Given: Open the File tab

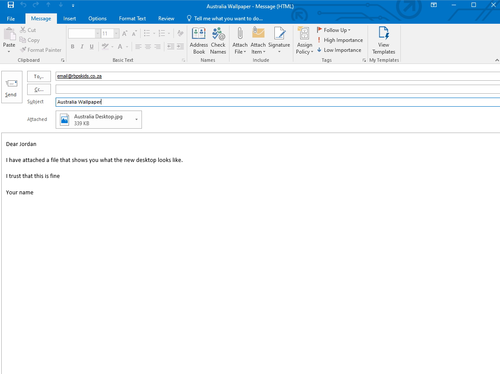Looking at the screenshot, I should point(11,19).
